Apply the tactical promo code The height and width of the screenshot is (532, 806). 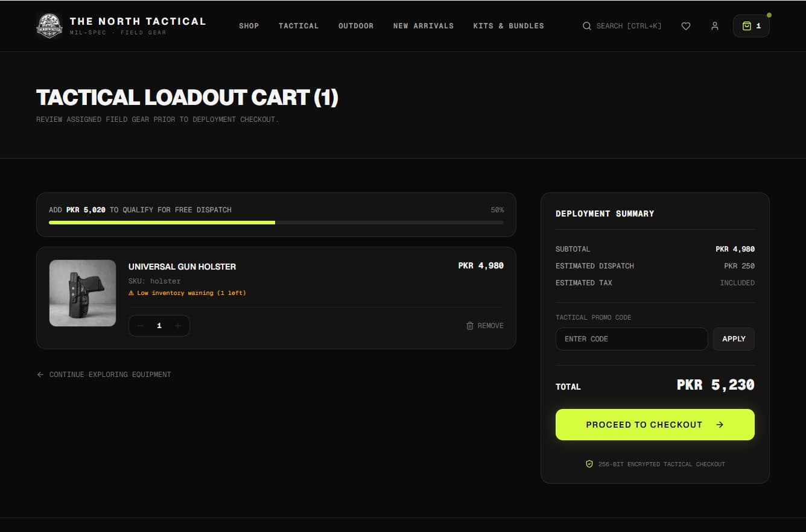point(734,339)
